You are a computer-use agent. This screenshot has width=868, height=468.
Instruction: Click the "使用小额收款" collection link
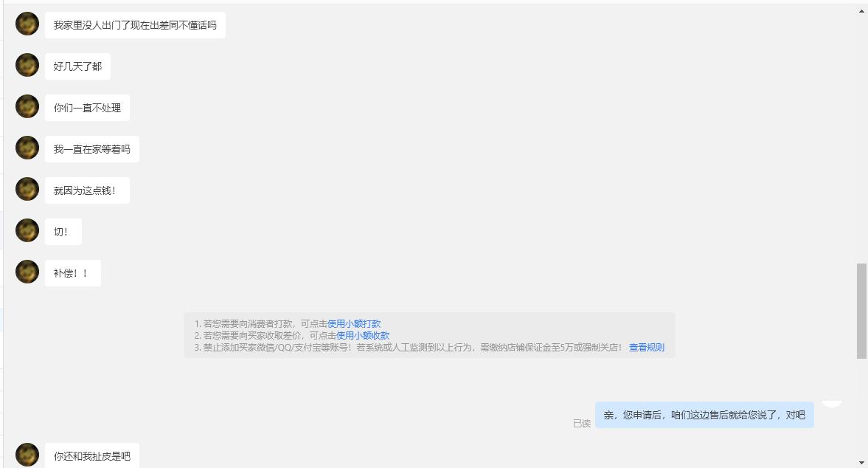pyautogui.click(x=364, y=335)
